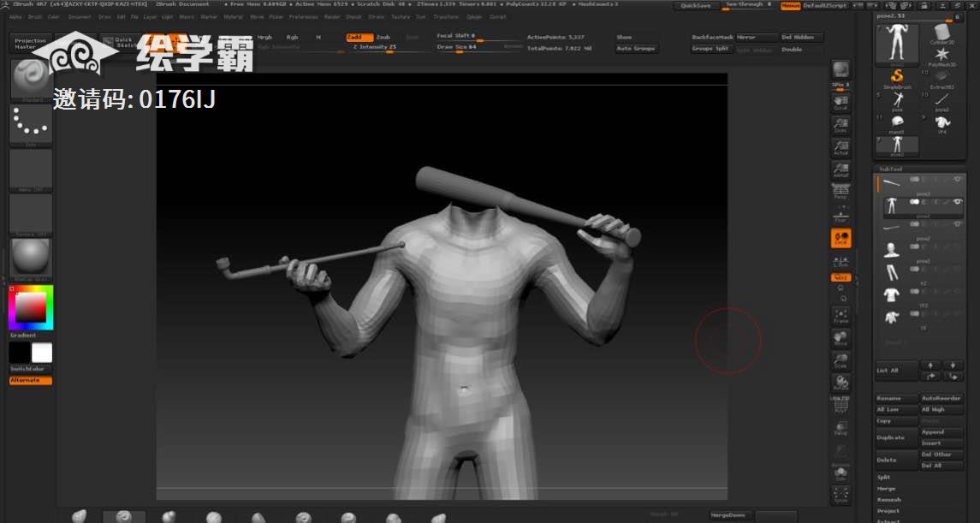Expand the Project section
The height and width of the screenshot is (523, 980).
[888, 511]
